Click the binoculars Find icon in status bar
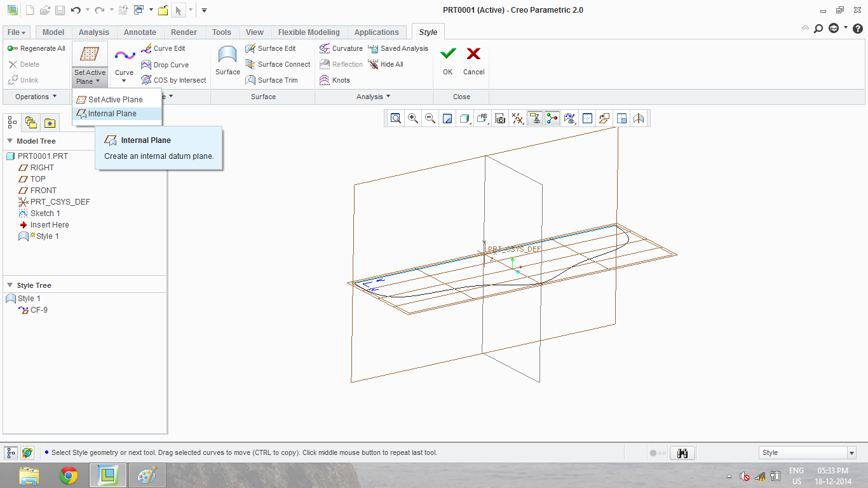 click(682, 453)
